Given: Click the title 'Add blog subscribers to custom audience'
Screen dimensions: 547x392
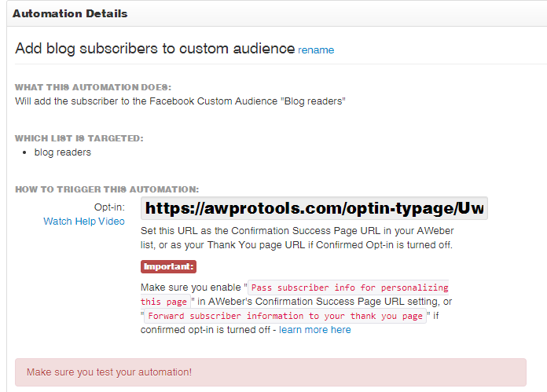Looking at the screenshot, I should point(155,48).
